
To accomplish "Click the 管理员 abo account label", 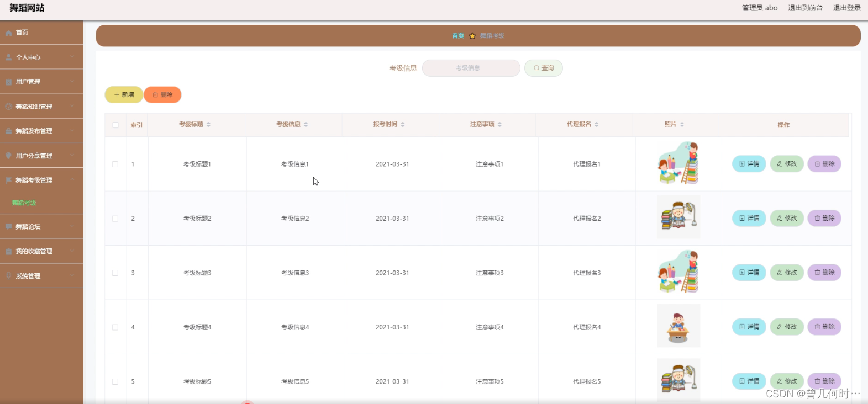I will 760,8.
